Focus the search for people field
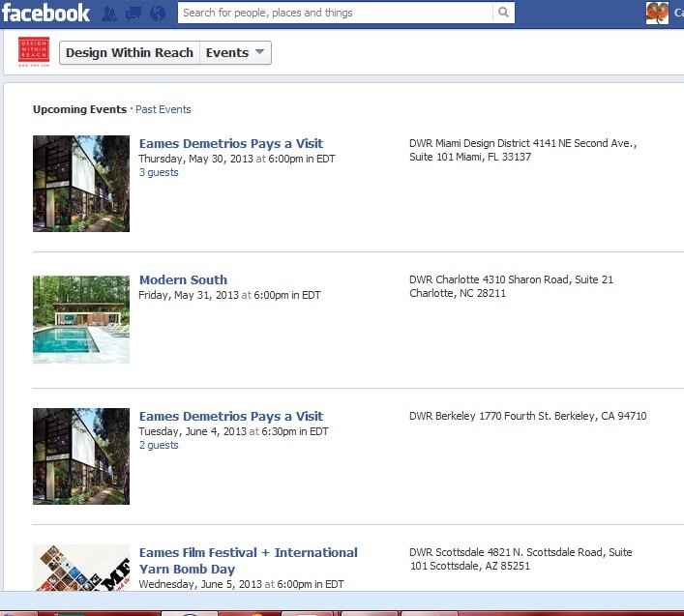Viewport: 684px width, 616px height. tap(335, 13)
